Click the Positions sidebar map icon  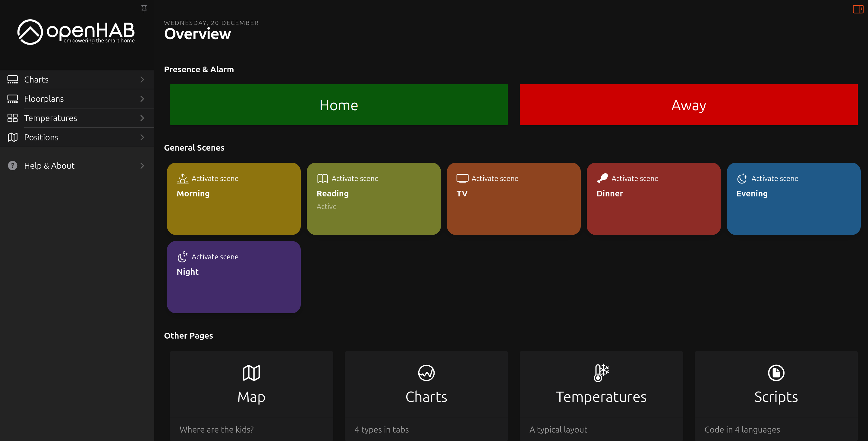(12, 137)
